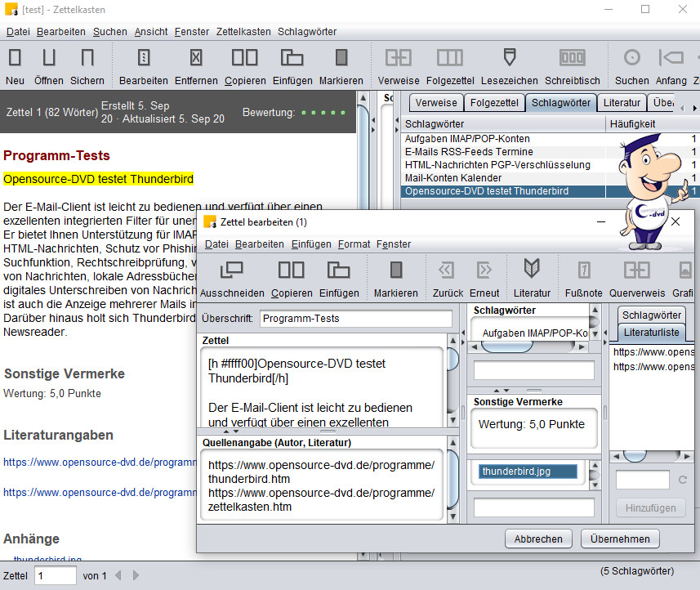Open the Schreibtisch desktop icon
The width and height of the screenshot is (700, 590).
point(572,58)
